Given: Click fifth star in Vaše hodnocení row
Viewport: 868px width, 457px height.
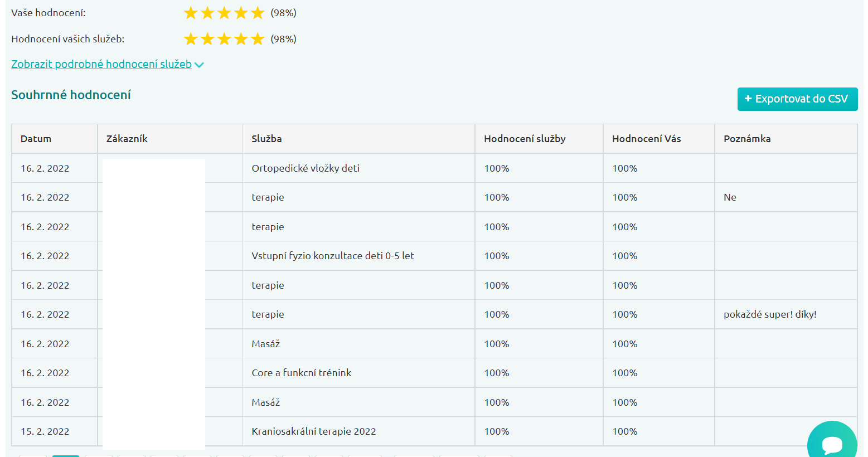Looking at the screenshot, I should tap(258, 13).
